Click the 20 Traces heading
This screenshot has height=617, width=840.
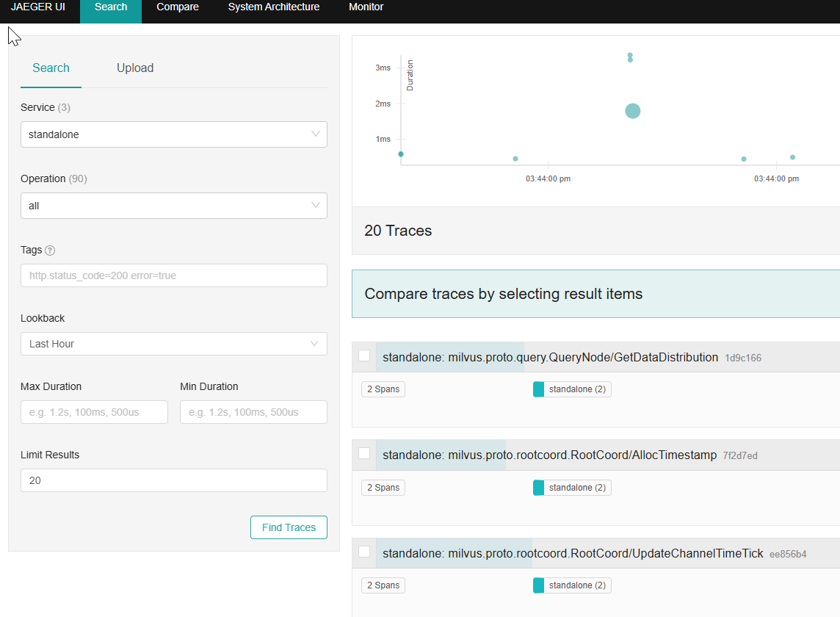(398, 231)
